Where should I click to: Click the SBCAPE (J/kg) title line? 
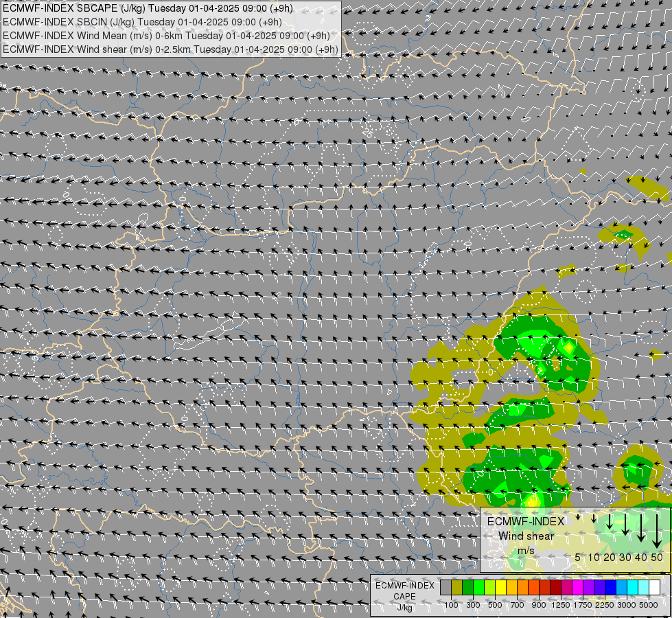pyautogui.click(x=148, y=8)
